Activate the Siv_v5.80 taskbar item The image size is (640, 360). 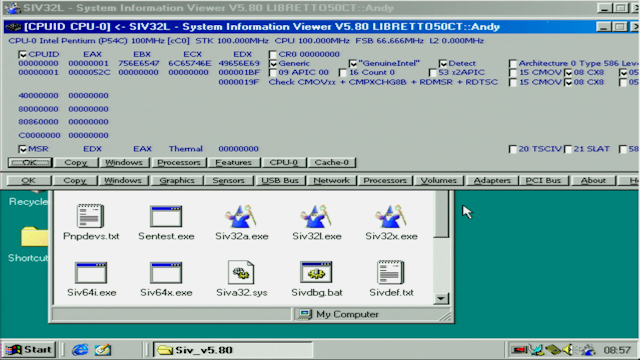233,350
